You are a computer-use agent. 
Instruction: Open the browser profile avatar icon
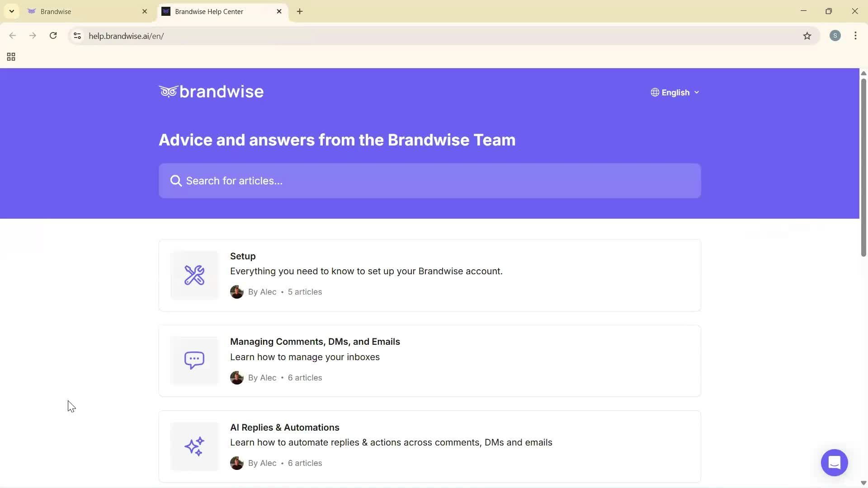click(x=835, y=36)
